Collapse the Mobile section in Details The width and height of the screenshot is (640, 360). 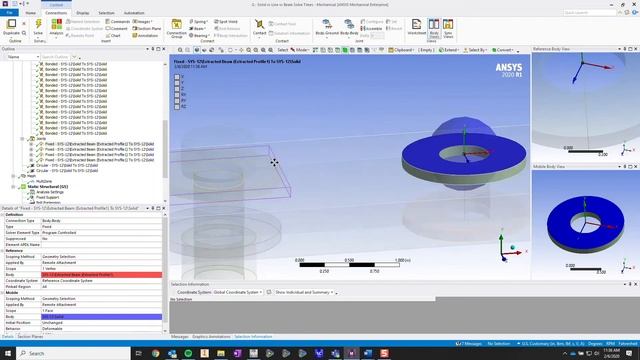tap(2, 293)
